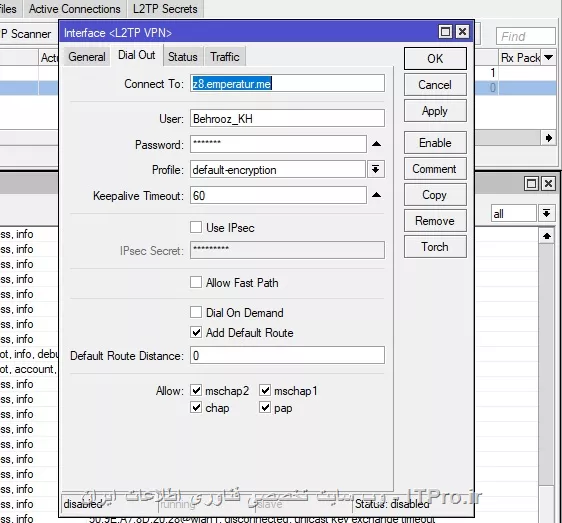Open the Traffic tab
The image size is (562, 523).
[225, 57]
